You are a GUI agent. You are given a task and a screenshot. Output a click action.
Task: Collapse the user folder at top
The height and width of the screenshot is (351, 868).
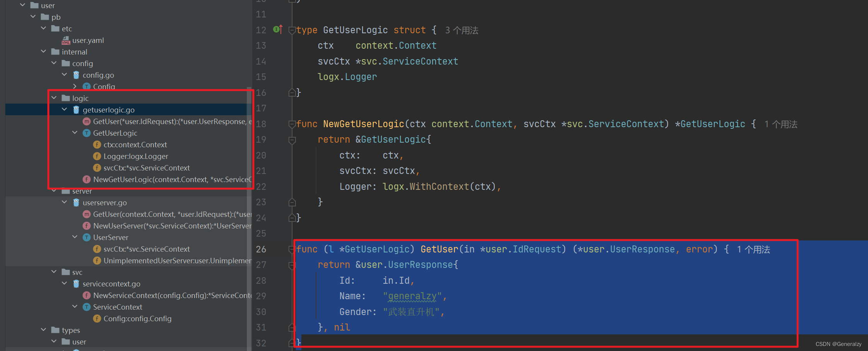point(22,5)
